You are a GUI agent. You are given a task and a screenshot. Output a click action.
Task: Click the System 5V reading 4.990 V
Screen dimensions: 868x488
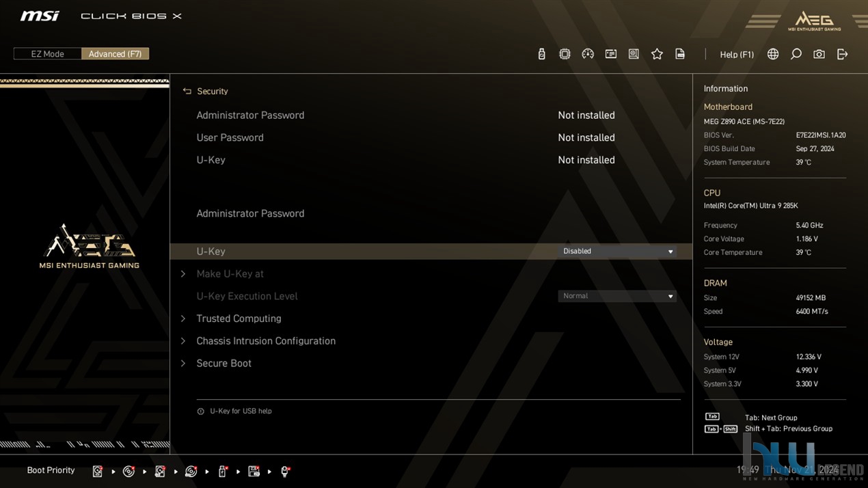tap(807, 370)
